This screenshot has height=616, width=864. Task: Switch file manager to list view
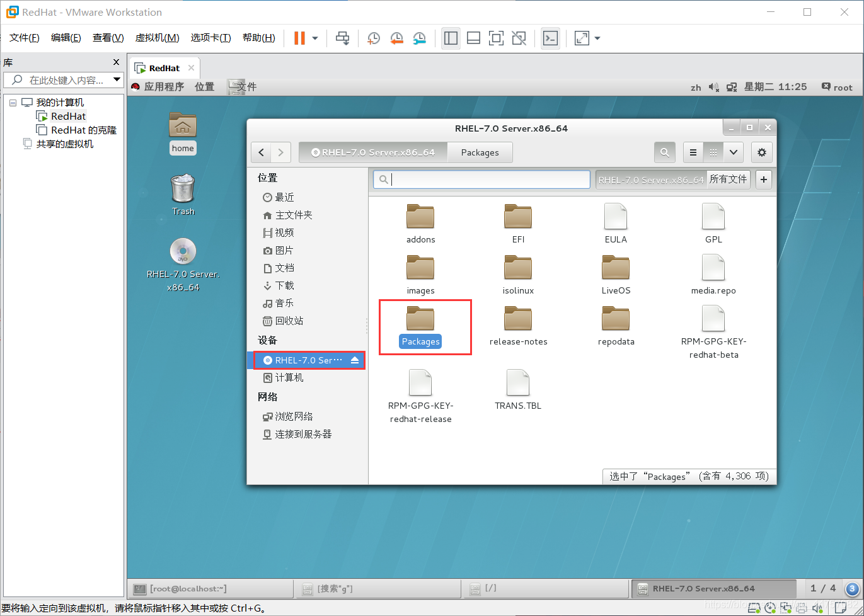point(693,152)
